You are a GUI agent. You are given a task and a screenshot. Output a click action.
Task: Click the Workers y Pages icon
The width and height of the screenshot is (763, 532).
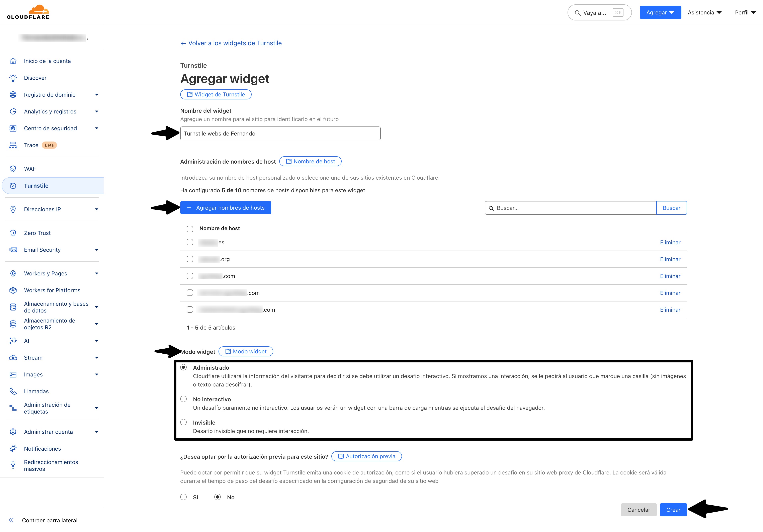coord(13,273)
